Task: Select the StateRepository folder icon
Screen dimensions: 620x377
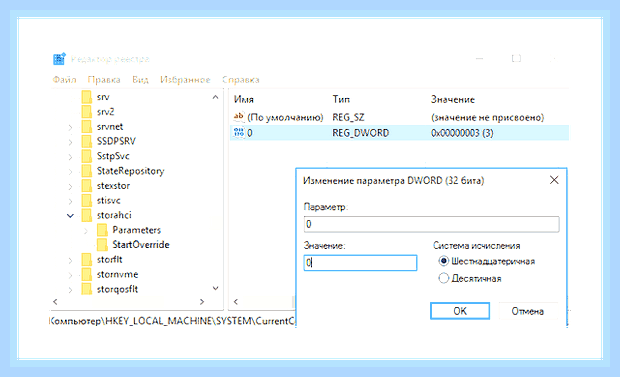Action: tap(87, 171)
